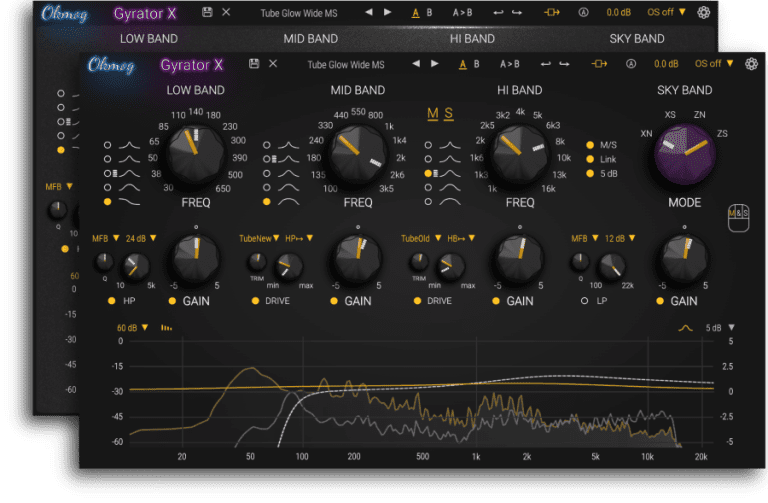Undo in the back window toolbar
This screenshot has width=768, height=503.
click(499, 12)
